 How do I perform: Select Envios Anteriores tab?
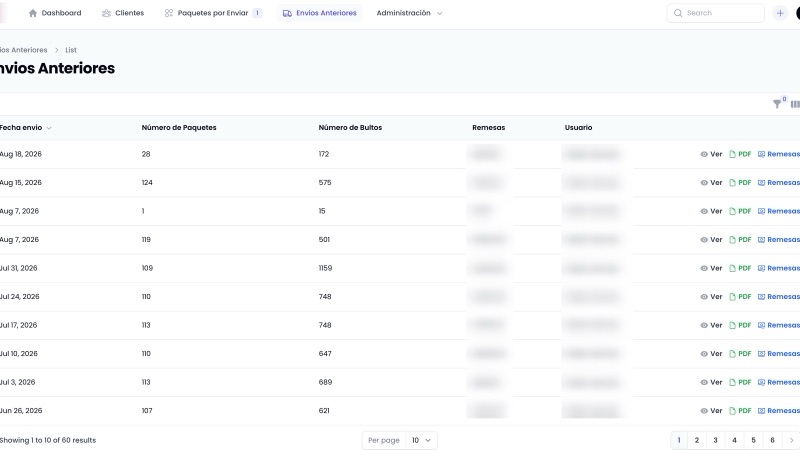(x=319, y=13)
